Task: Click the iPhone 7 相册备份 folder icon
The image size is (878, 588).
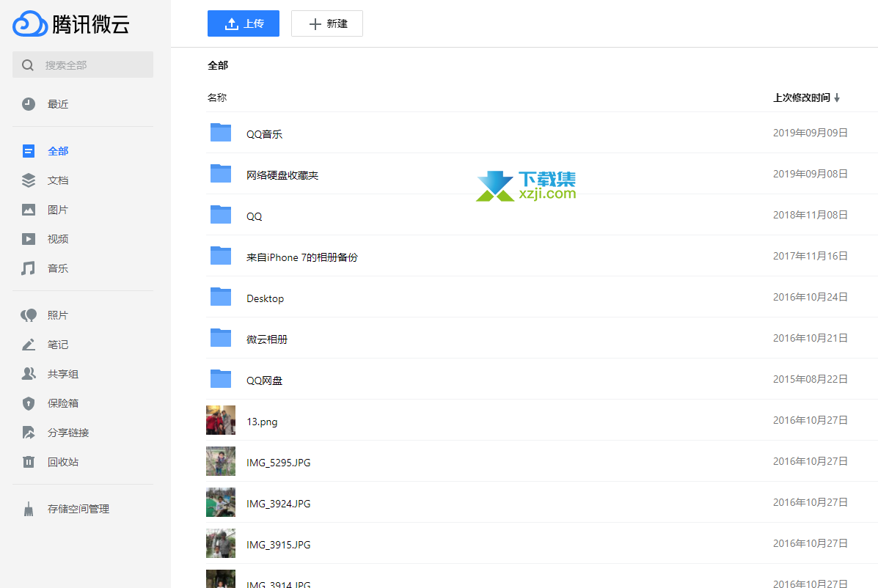Action: click(221, 256)
